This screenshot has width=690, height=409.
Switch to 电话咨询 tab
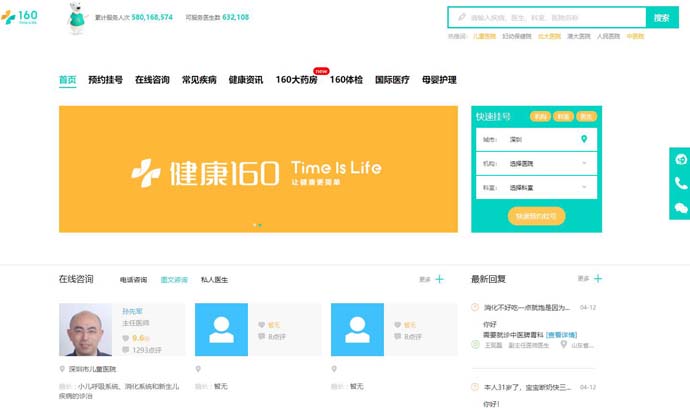[x=133, y=280]
